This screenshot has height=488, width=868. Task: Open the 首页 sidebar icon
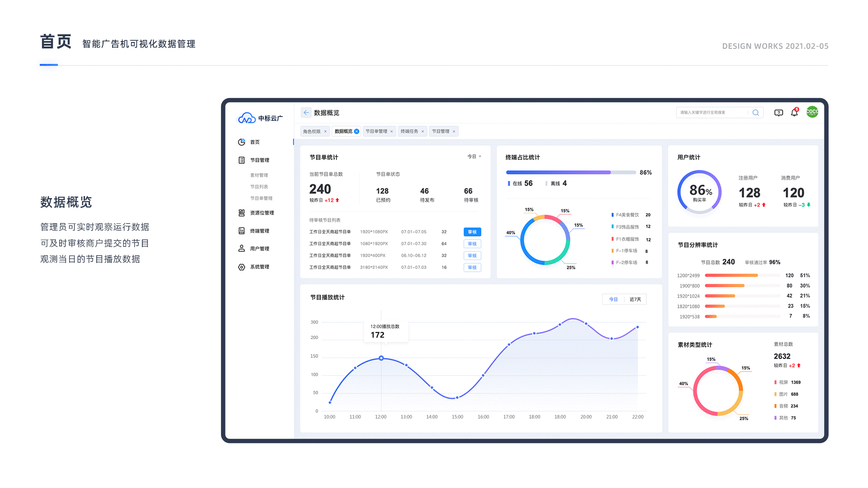242,142
